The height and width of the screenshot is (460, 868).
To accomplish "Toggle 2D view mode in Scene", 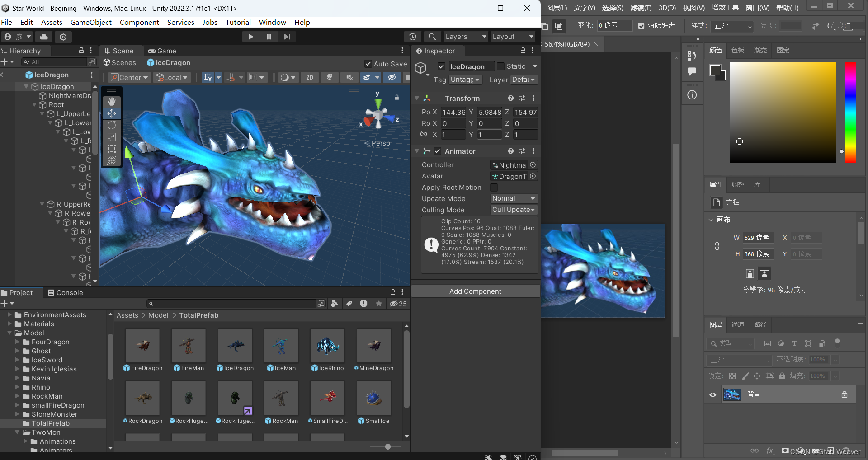I will click(310, 77).
